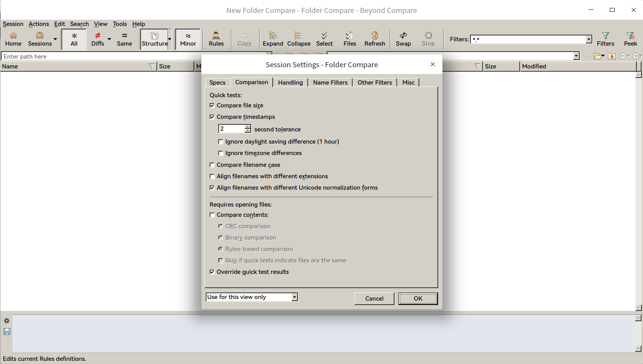Select Files with the toolbar button
Image resolution: width=643 pixels, height=364 pixels.
point(350,39)
